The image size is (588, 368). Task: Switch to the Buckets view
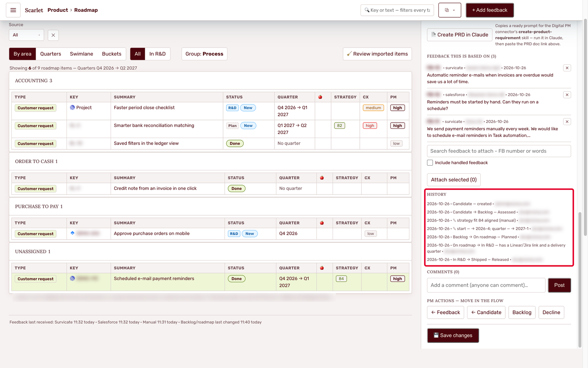pyautogui.click(x=112, y=54)
